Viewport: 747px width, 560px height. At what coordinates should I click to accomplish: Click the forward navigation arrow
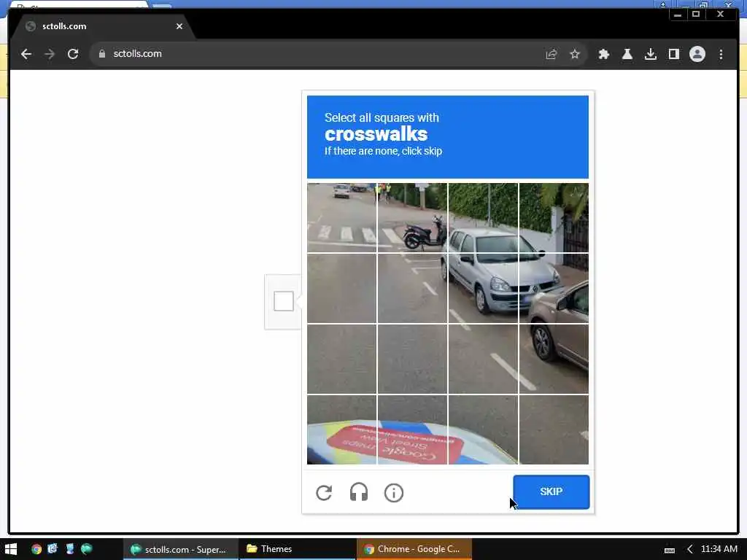[50, 54]
